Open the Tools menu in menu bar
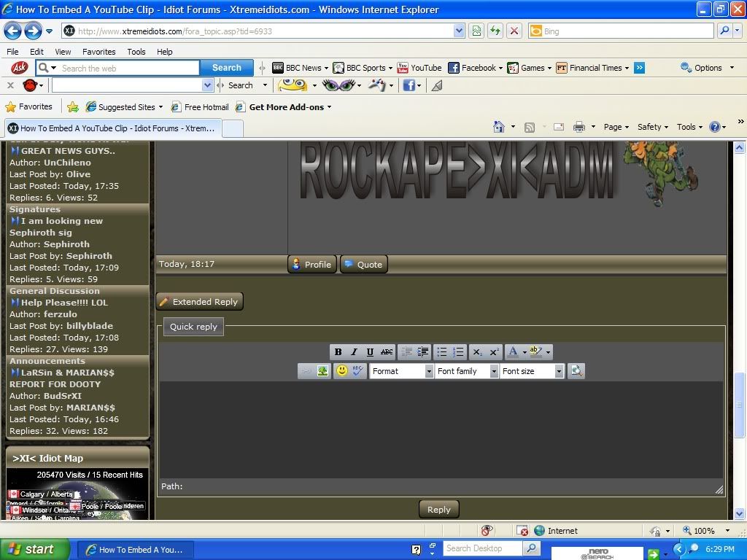The width and height of the screenshot is (747, 560). point(136,52)
